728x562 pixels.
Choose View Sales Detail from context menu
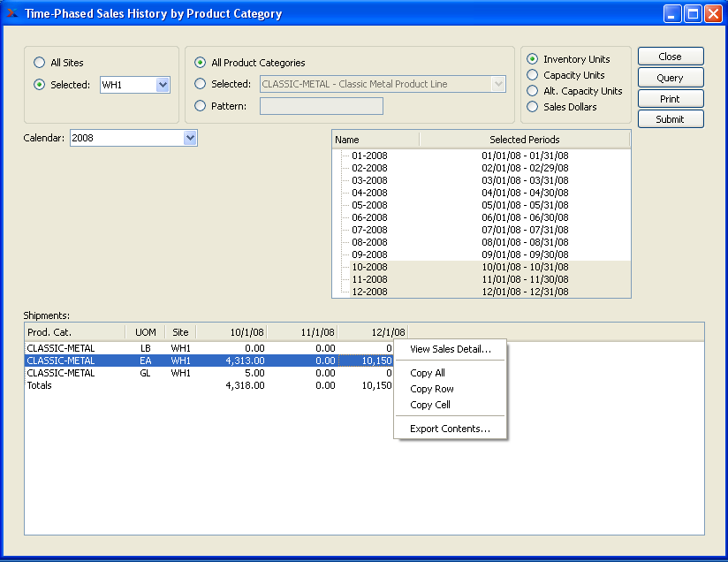tap(451, 349)
